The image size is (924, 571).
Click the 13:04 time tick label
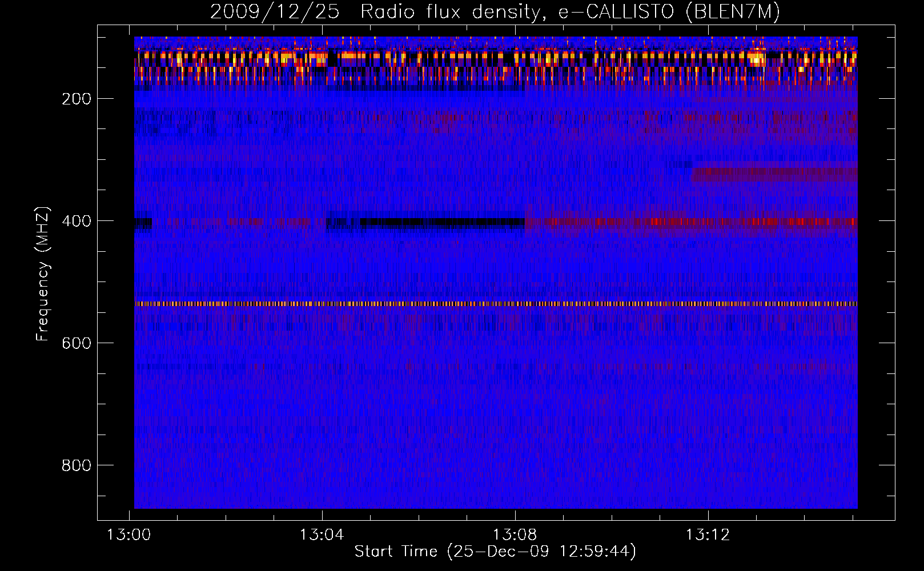322,535
